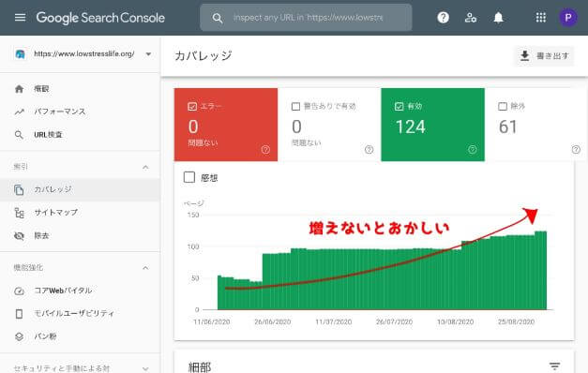Click the sitemap tree icon
The image size is (588, 373).
[x=19, y=213]
